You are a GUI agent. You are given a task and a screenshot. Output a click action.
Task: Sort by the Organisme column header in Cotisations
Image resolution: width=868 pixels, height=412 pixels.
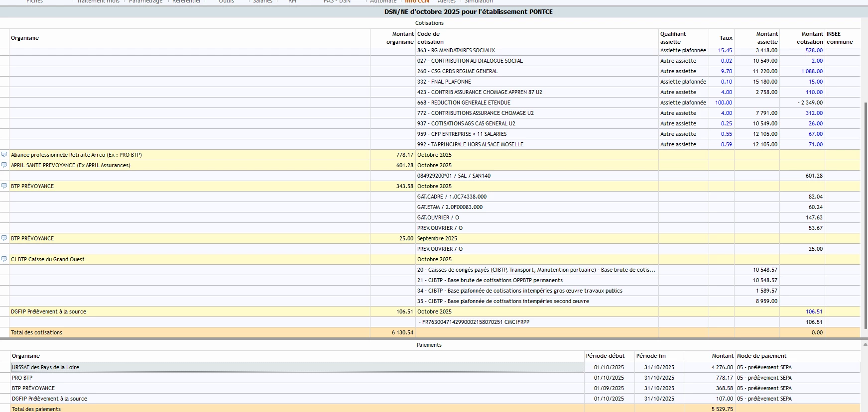coord(25,38)
